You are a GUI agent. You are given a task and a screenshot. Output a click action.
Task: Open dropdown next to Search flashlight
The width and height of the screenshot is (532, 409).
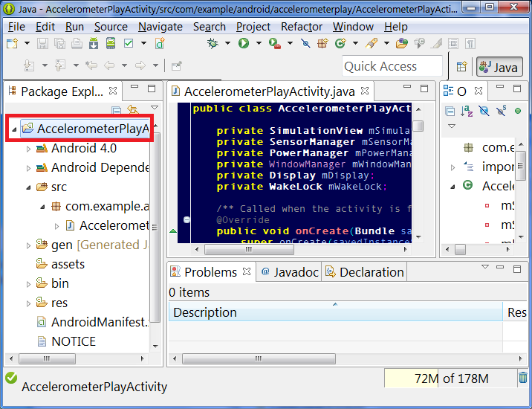pyautogui.click(x=386, y=43)
